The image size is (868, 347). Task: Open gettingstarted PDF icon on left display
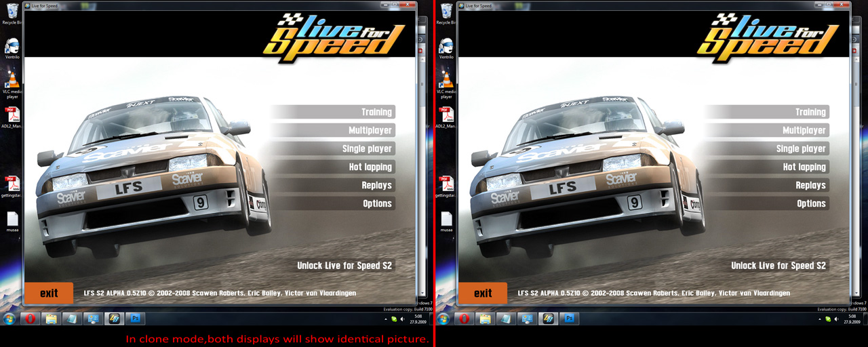pyautogui.click(x=12, y=187)
